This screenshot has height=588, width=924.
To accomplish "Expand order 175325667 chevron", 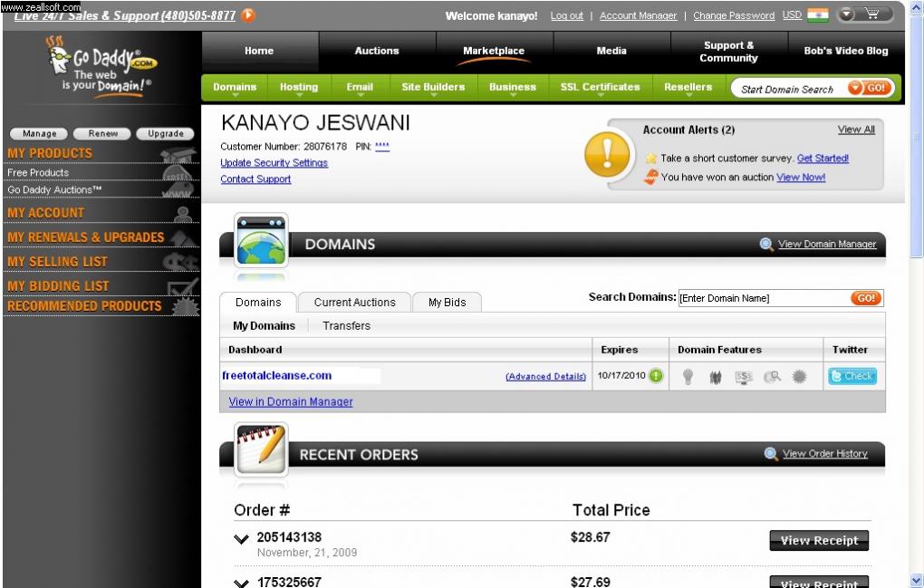I will pyautogui.click(x=241, y=583).
